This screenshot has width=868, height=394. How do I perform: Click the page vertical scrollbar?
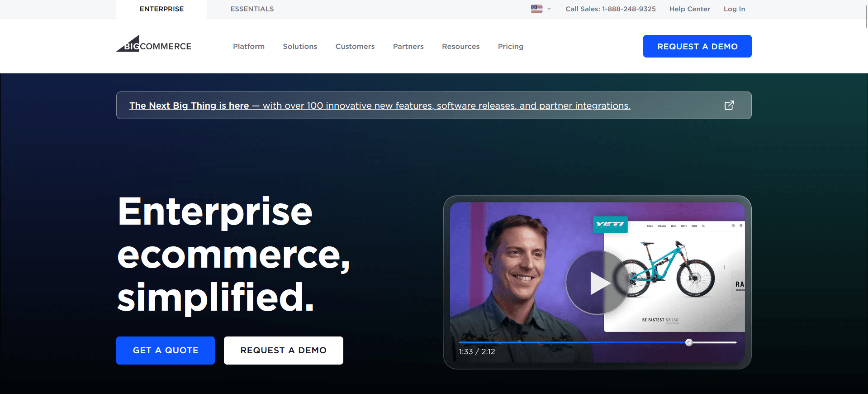coord(866,16)
